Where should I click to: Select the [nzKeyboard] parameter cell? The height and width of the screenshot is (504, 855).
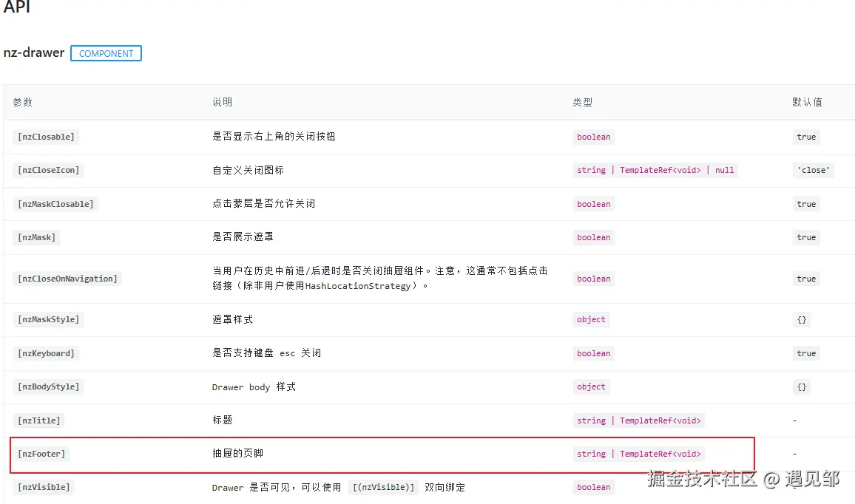click(46, 353)
